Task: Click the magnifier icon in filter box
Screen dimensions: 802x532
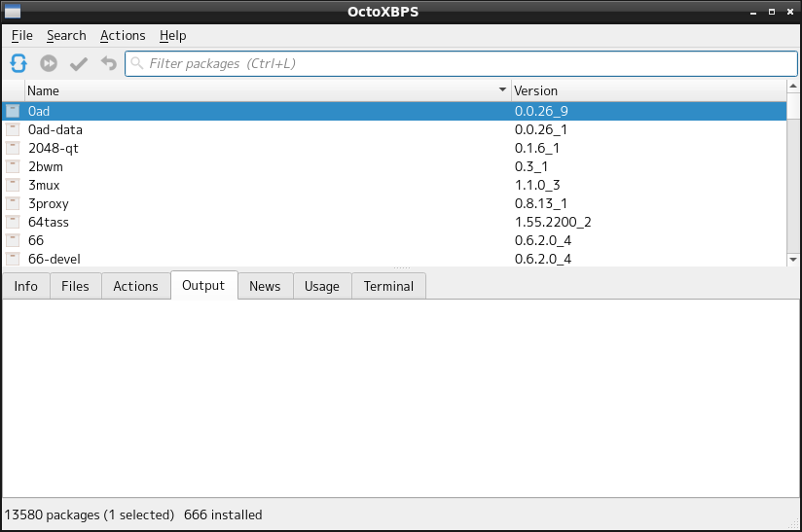Action: 136,63
